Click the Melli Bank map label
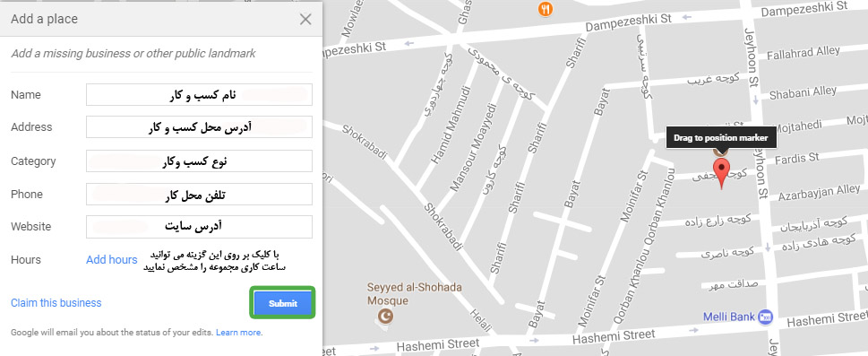Screen dimensions: 868x356 tap(728, 317)
